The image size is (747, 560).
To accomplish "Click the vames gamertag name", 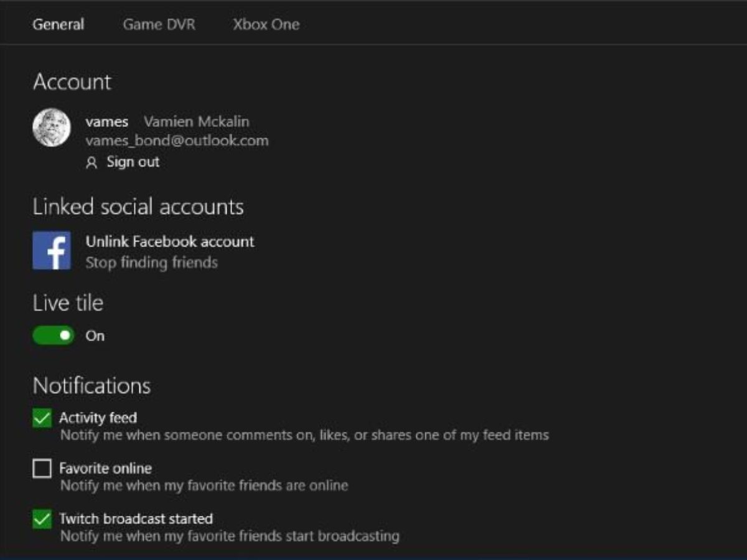I will point(107,122).
